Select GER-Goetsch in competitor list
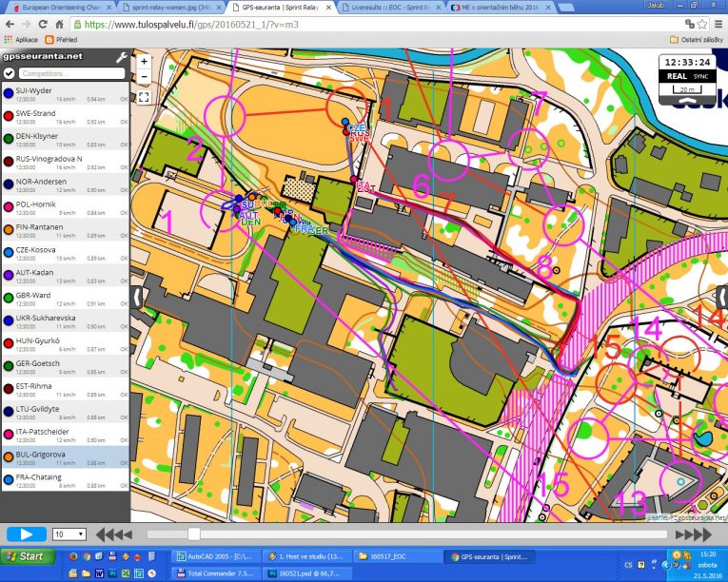 (x=66, y=367)
